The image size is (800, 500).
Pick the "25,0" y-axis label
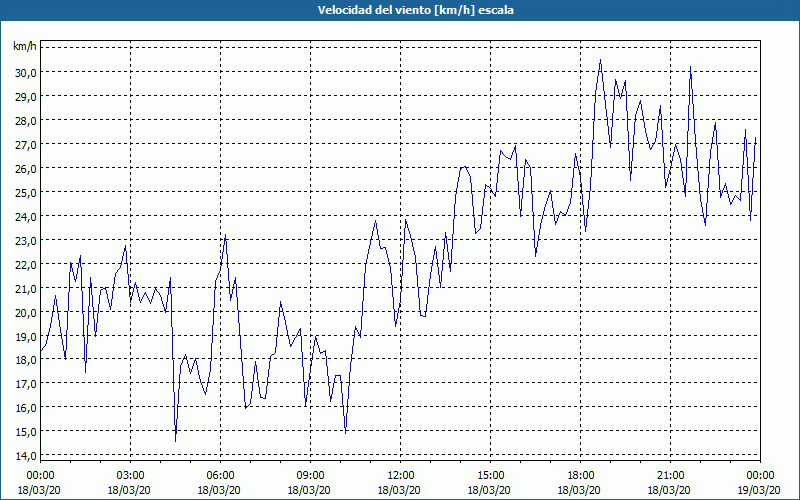point(26,192)
